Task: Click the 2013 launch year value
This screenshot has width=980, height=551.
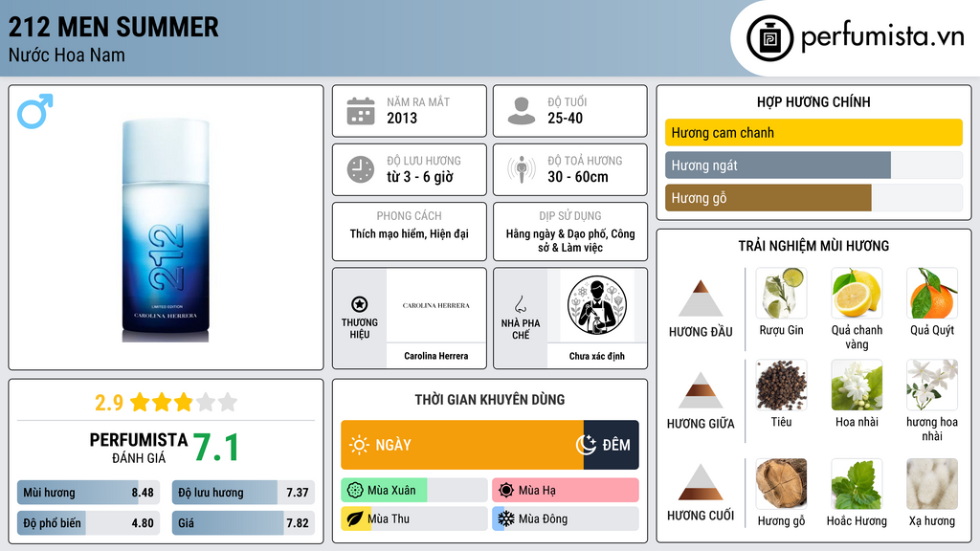Action: pyautogui.click(x=402, y=118)
